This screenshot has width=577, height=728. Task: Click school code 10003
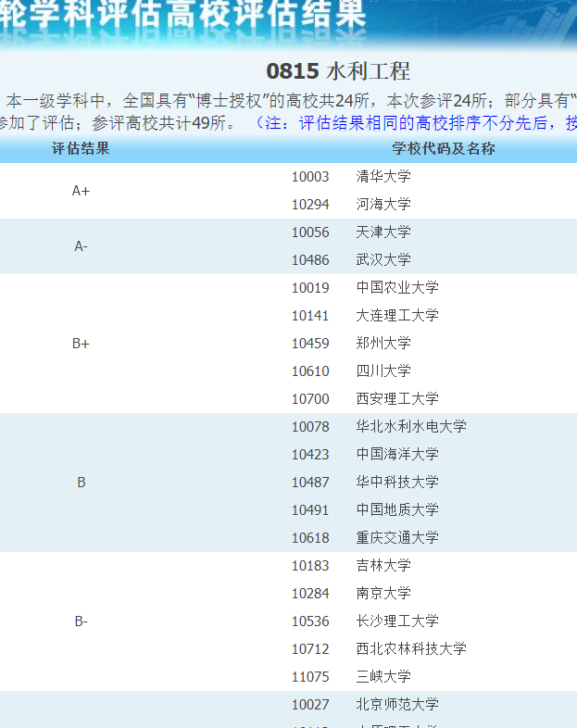[310, 177]
